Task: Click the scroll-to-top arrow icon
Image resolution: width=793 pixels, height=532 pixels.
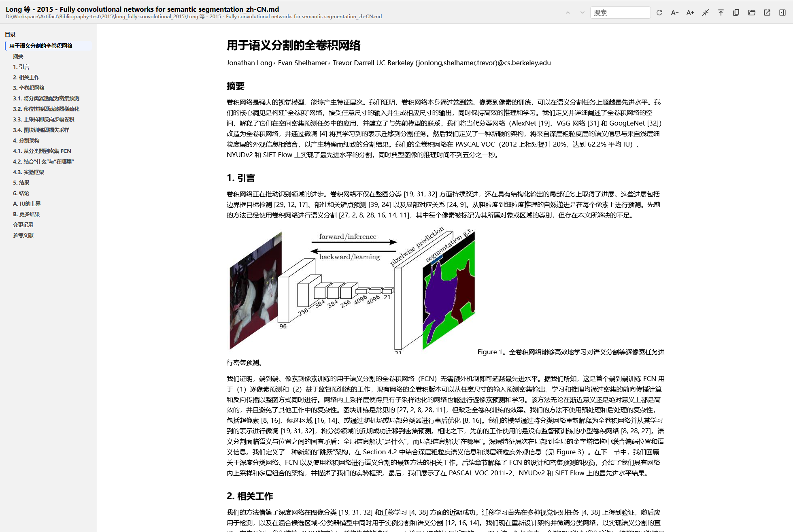Action: pos(721,13)
